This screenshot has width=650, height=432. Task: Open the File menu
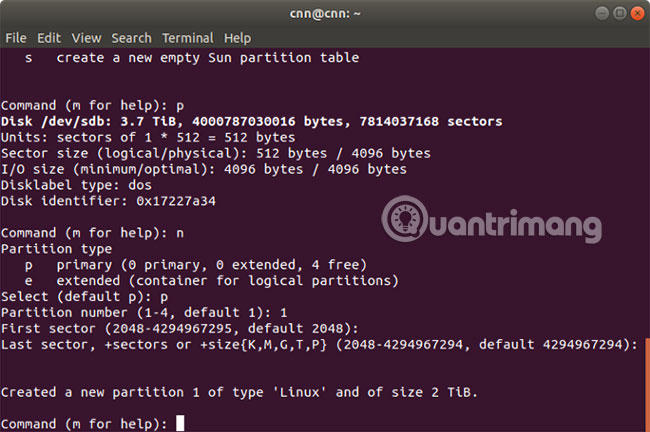16,38
